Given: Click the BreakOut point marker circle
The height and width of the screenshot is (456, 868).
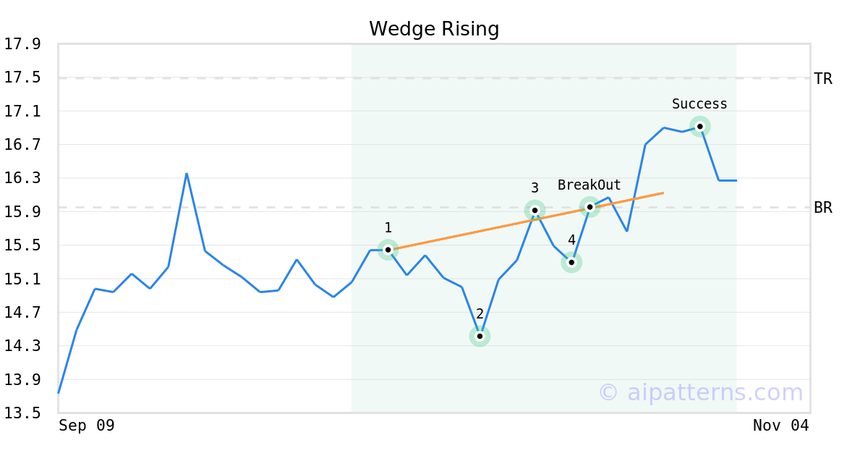Looking at the screenshot, I should [x=590, y=207].
